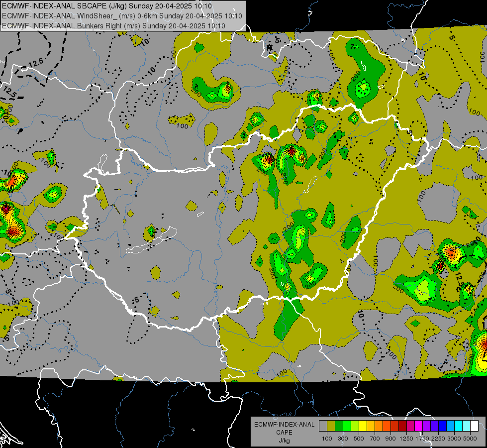Image resolution: width=487 pixels, height=448 pixels.
Task: Select the CAPE label in the legend
Action: (284, 433)
